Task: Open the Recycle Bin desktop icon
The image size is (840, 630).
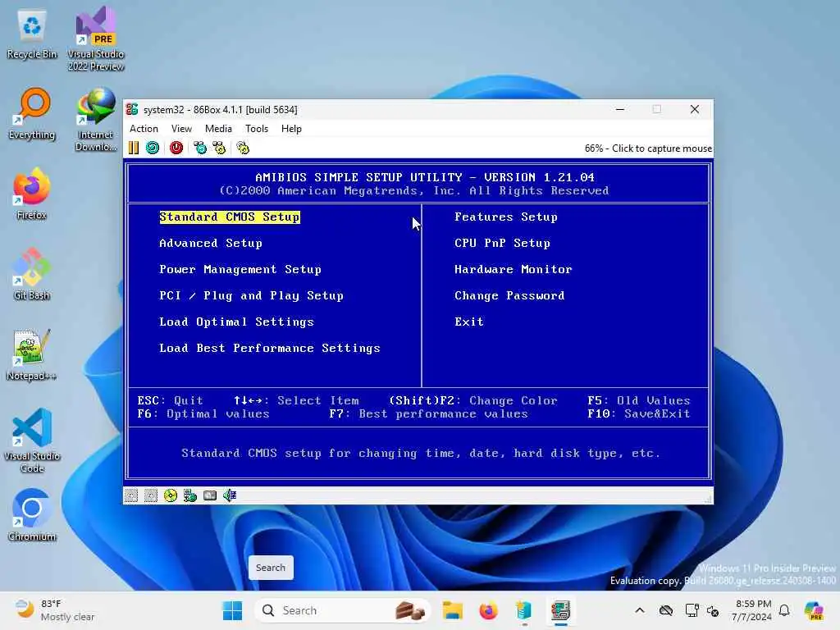Action: pyautogui.click(x=32, y=34)
